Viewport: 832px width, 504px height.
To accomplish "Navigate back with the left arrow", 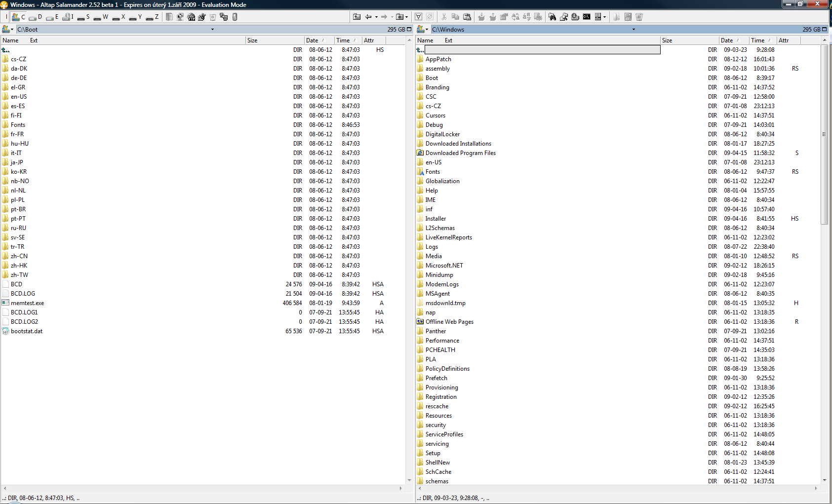I will coord(368,17).
